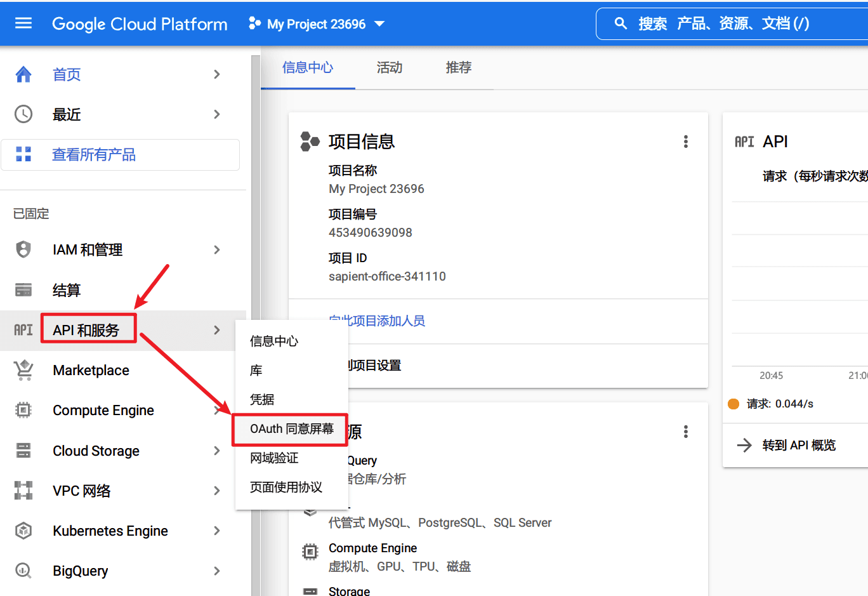Click the arrow icon beside 转到 API 概览
This screenshot has height=596, width=868.
pyautogui.click(x=744, y=445)
